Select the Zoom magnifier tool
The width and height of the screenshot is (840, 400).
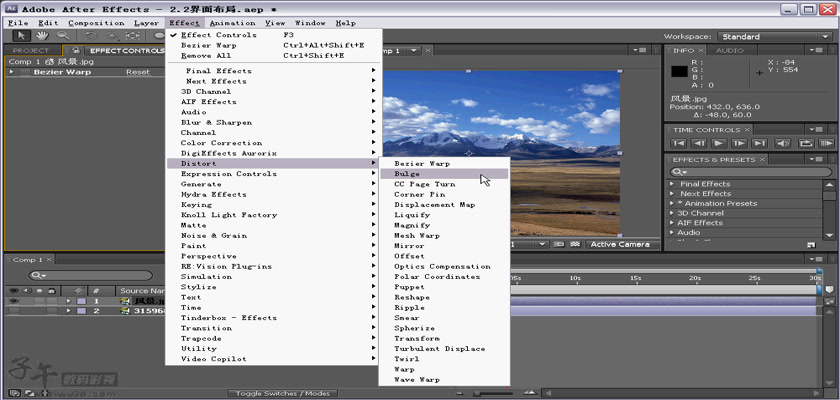[x=63, y=36]
